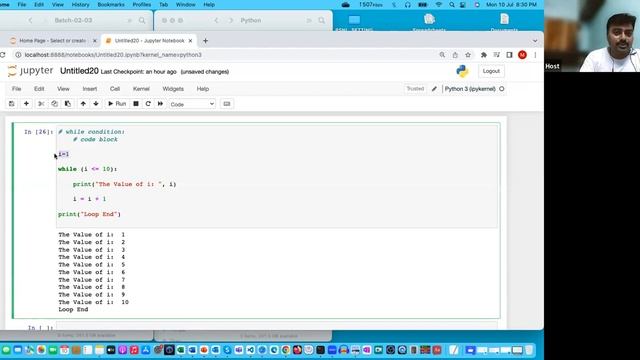Restart the kernel with the circular arrow icon

click(x=148, y=104)
